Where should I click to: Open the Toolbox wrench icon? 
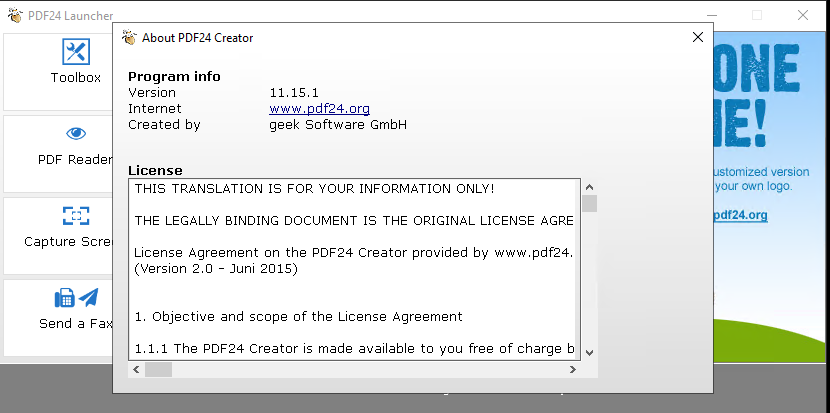pyautogui.click(x=76, y=52)
